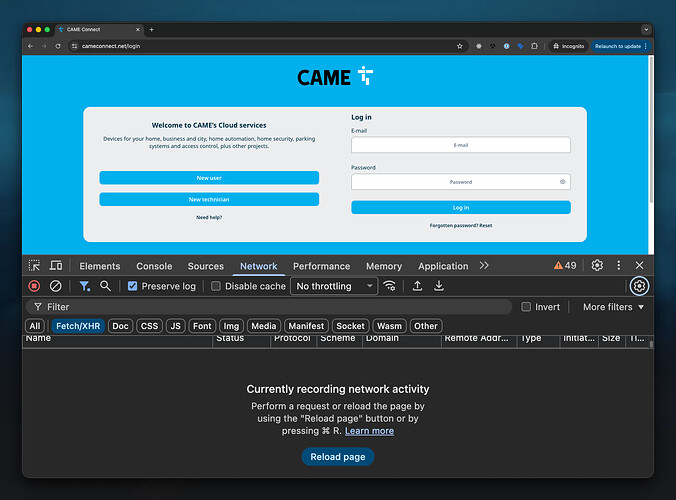Toggle password visibility eye icon
This screenshot has height=500, width=676.
[x=563, y=182]
